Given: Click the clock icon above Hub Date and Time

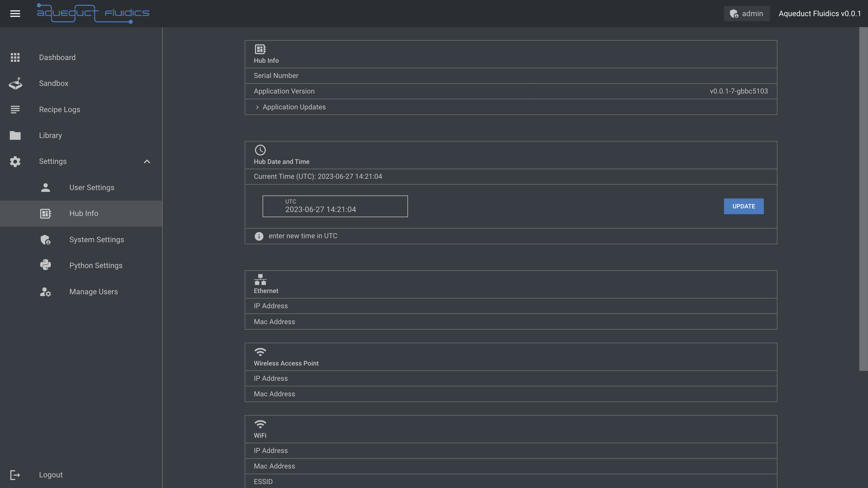Looking at the screenshot, I should [260, 150].
